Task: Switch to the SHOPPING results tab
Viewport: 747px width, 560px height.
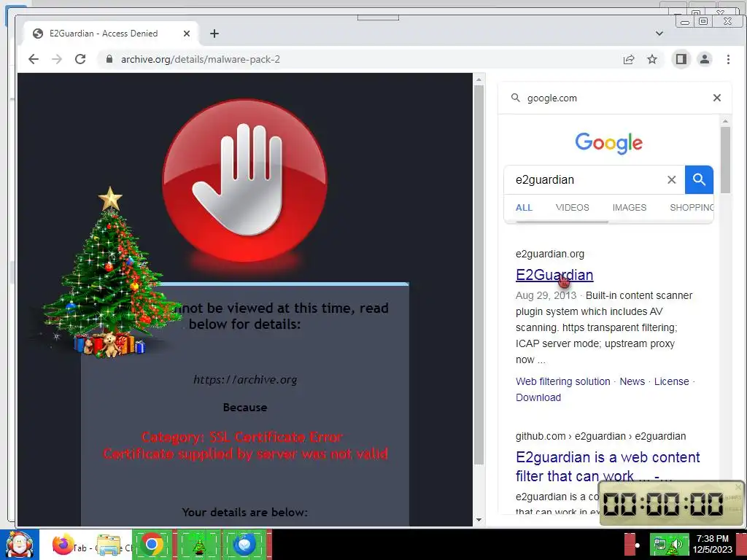Action: tap(692, 208)
